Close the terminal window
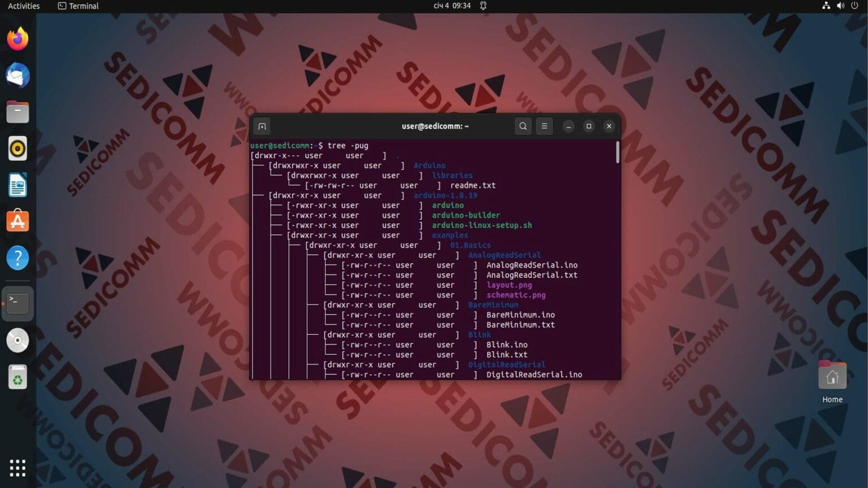868x488 pixels. (x=609, y=126)
